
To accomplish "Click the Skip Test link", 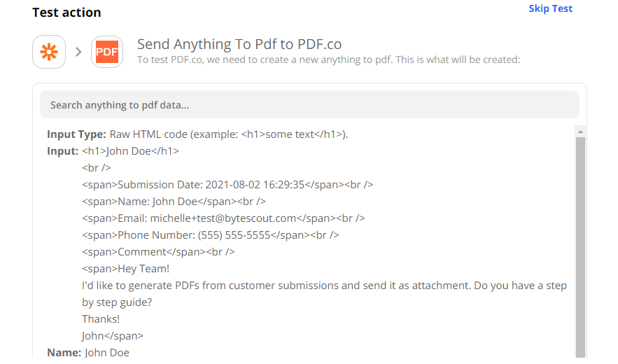I will point(550,9).
